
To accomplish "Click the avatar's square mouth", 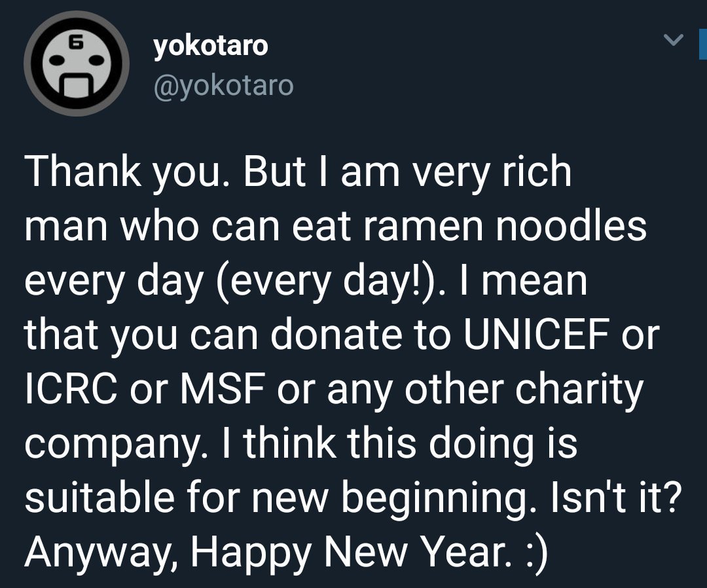I will (x=77, y=86).
